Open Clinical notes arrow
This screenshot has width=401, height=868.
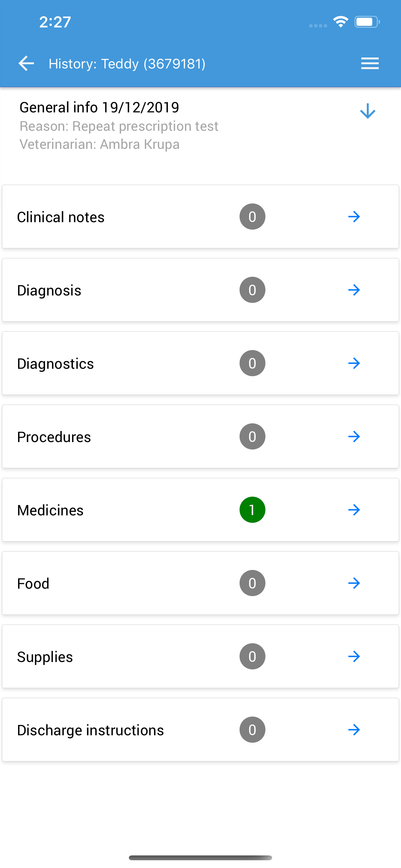[x=354, y=217]
